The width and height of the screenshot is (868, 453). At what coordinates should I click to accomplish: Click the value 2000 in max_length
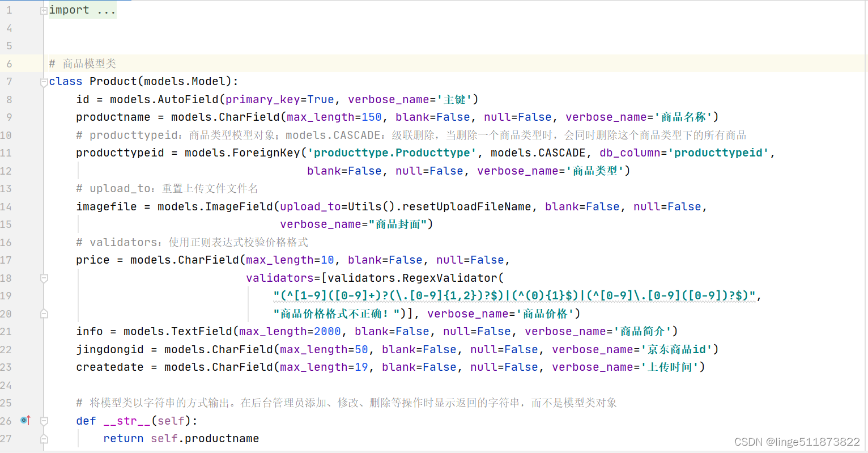[x=327, y=331]
